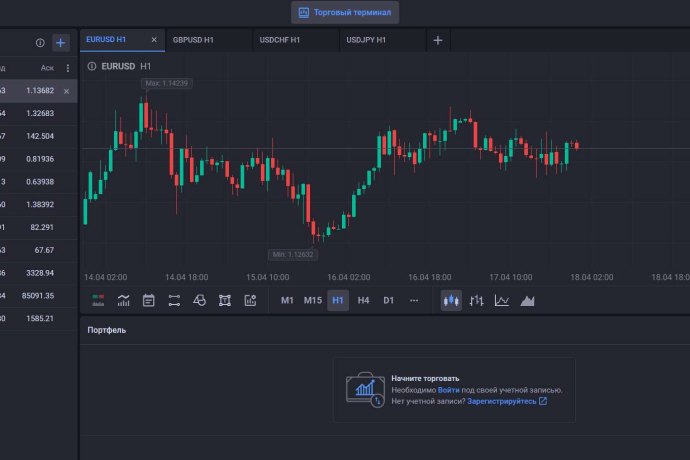
Task: Select watchlist row with ask 1.38392
Action: 39,205
